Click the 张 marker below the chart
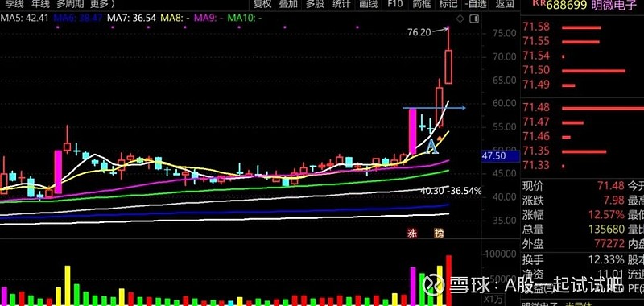644x306 pixels. 412,233
